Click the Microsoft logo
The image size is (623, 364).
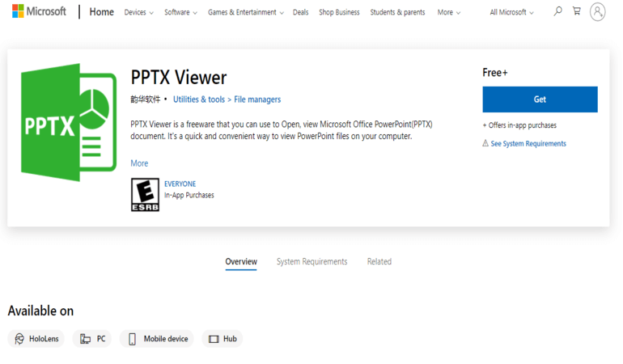39,11
